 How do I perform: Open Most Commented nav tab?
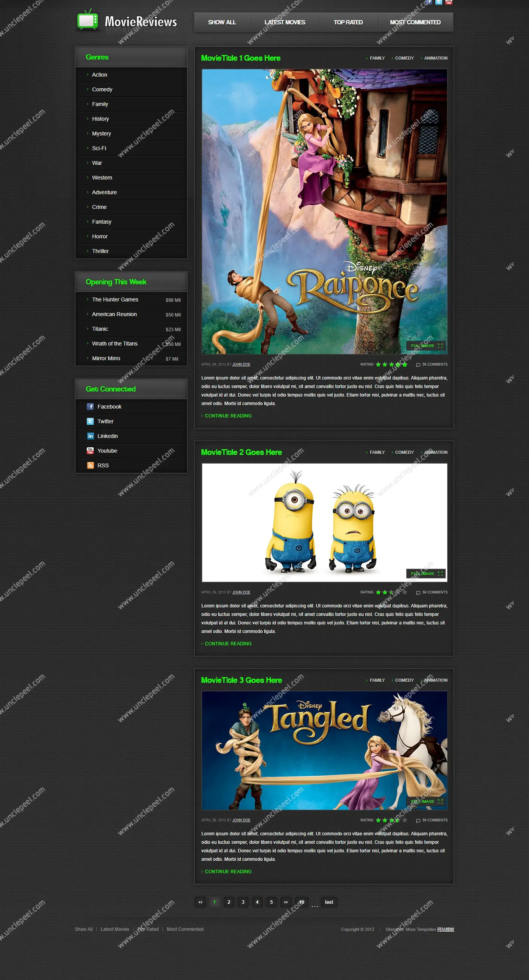[x=415, y=22]
